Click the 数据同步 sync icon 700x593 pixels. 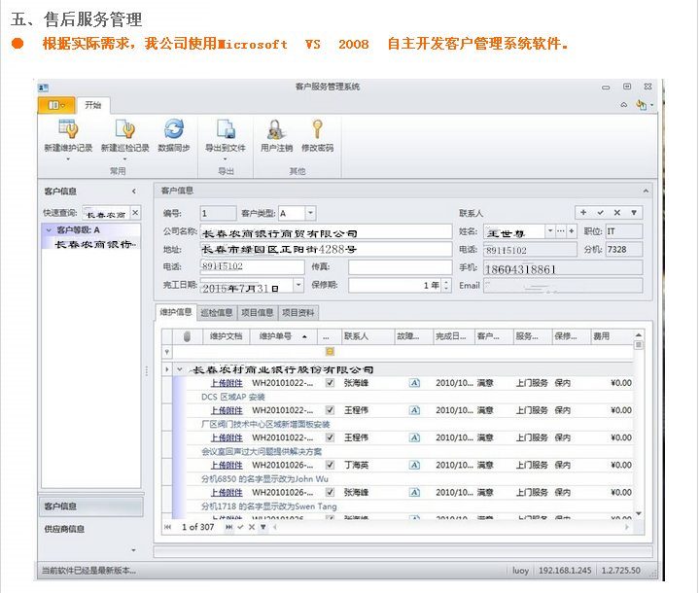(174, 130)
